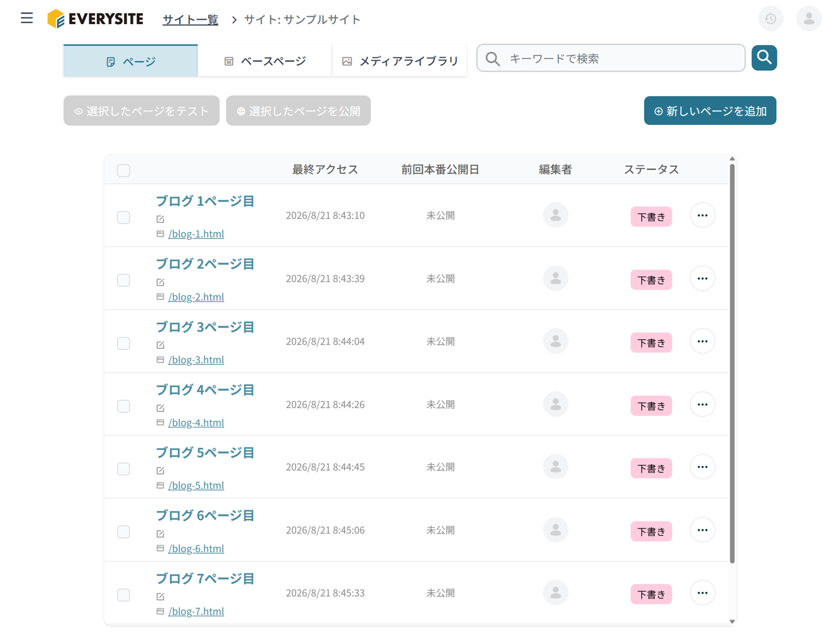This screenshot has width=840, height=633.
Task: Open the /blog-2.html link
Action: pos(196,297)
